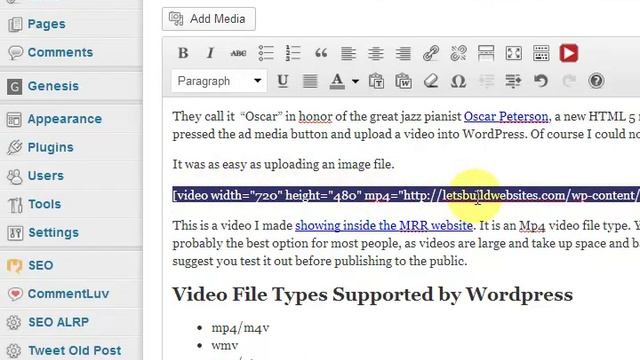Click Paste as plain text icon
This screenshot has width=640, height=360.
[x=376, y=81]
